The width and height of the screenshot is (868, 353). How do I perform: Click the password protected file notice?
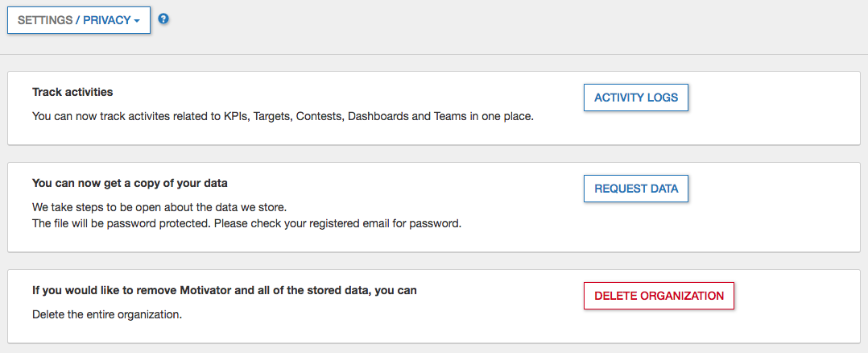(x=246, y=223)
